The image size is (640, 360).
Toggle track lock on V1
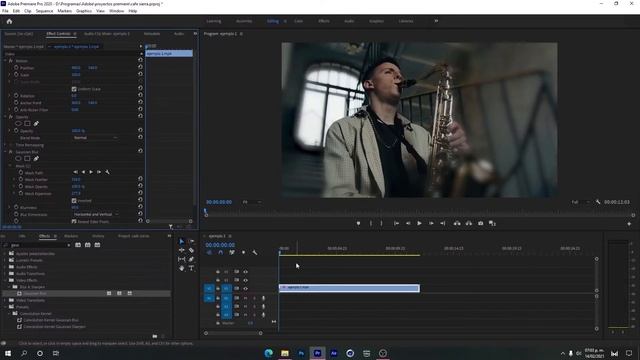[218, 289]
